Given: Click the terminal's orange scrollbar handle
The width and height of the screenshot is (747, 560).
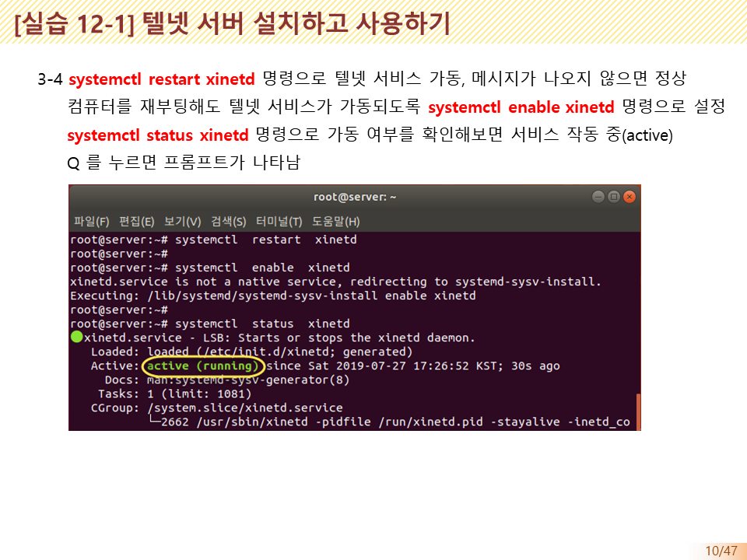Looking at the screenshot, I should point(638,411).
